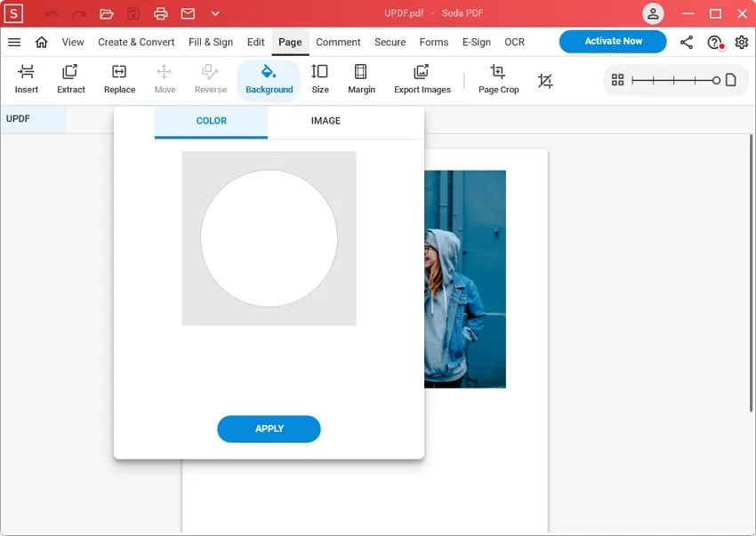The width and height of the screenshot is (756, 536).
Task: Click the Insert page tool
Action: click(27, 78)
